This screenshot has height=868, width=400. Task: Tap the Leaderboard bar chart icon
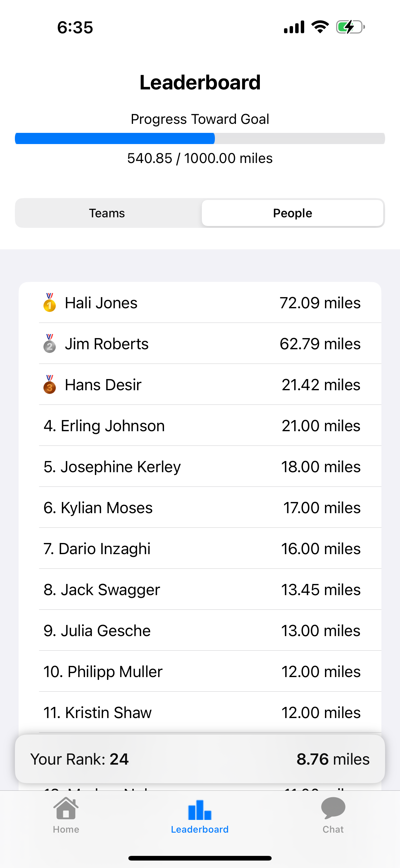coord(200,809)
